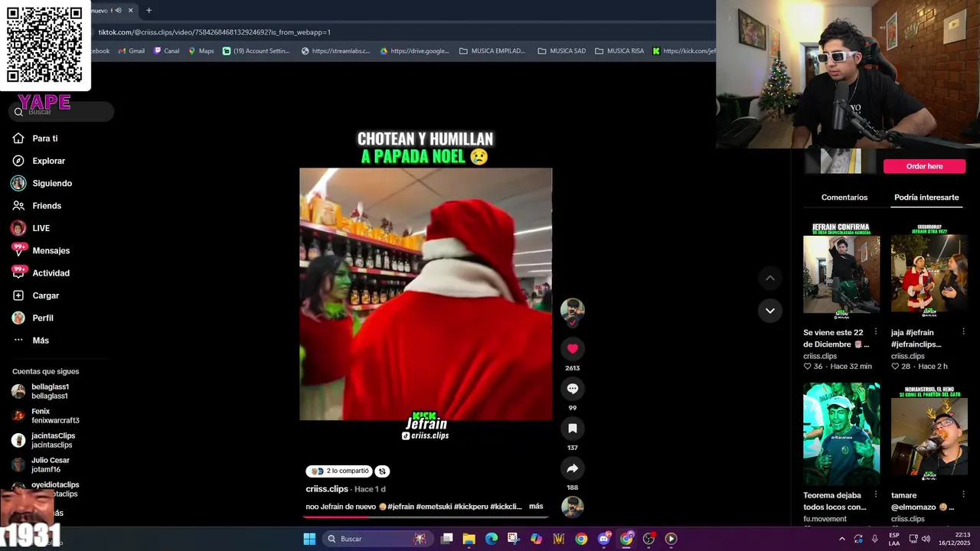The image size is (980, 551).
Task: Go to Siguiendo feed
Action: click(42, 183)
